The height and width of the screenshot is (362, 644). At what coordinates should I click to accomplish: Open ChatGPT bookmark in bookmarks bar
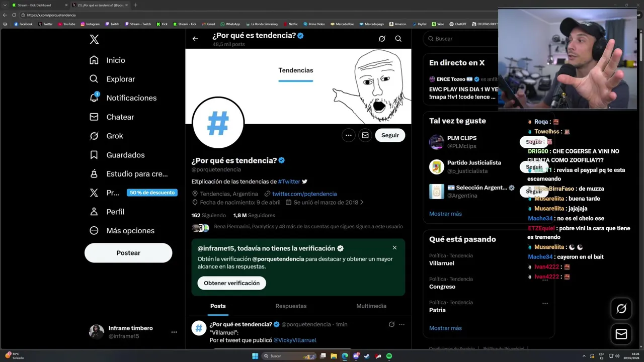(x=458, y=24)
